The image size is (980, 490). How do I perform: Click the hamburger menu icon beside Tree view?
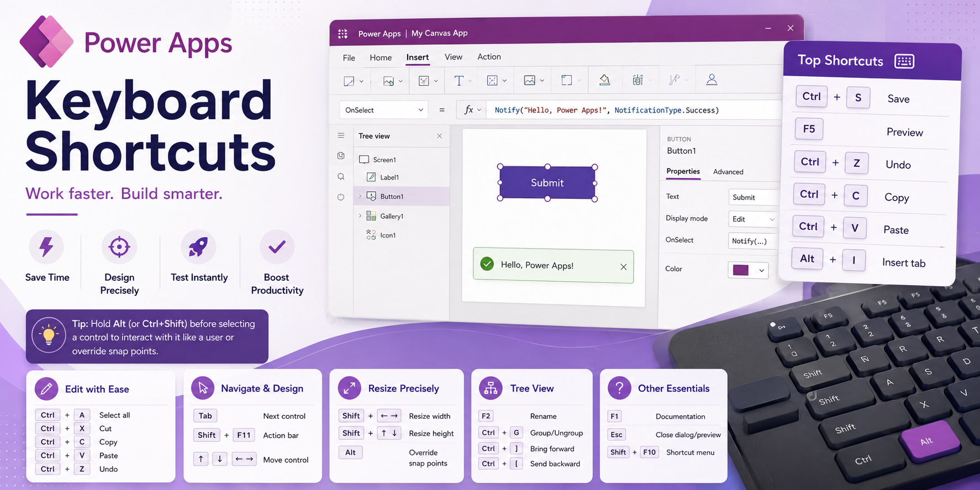(x=341, y=135)
